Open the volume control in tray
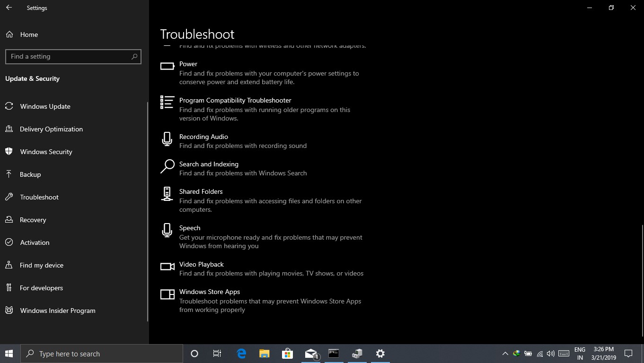Image resolution: width=644 pixels, height=363 pixels. [x=550, y=354]
